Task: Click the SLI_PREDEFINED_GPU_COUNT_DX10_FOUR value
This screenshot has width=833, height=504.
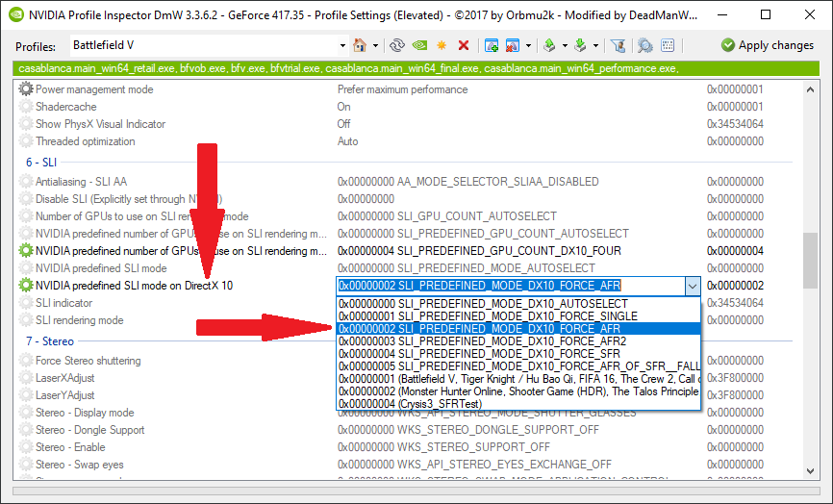Action: click(479, 251)
